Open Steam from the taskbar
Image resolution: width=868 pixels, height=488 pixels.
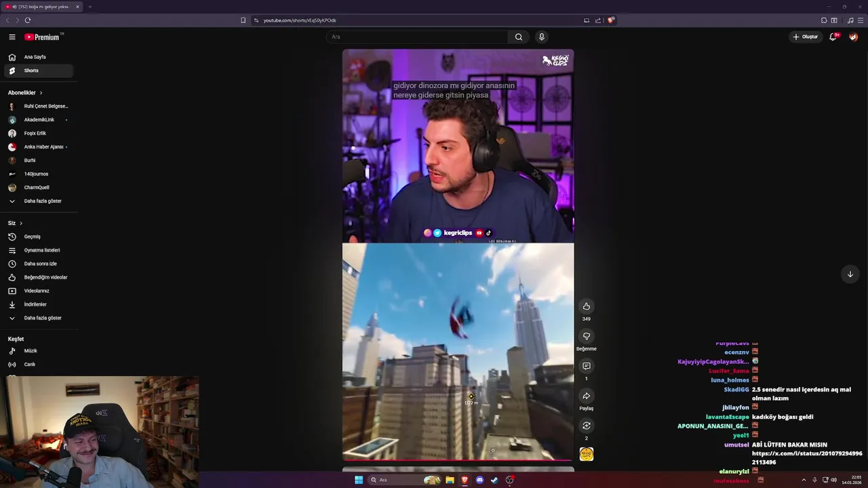(x=494, y=480)
